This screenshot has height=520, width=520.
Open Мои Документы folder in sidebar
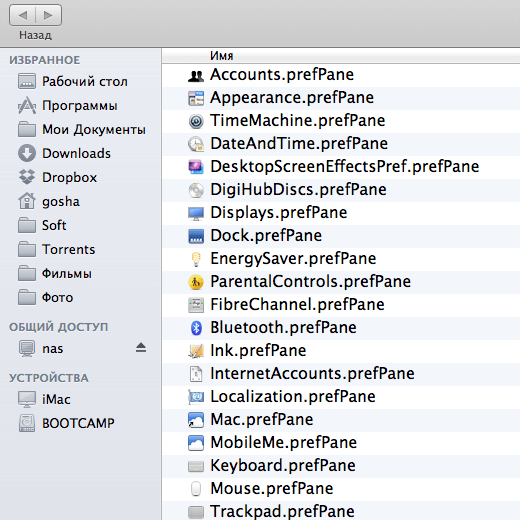pos(82,130)
